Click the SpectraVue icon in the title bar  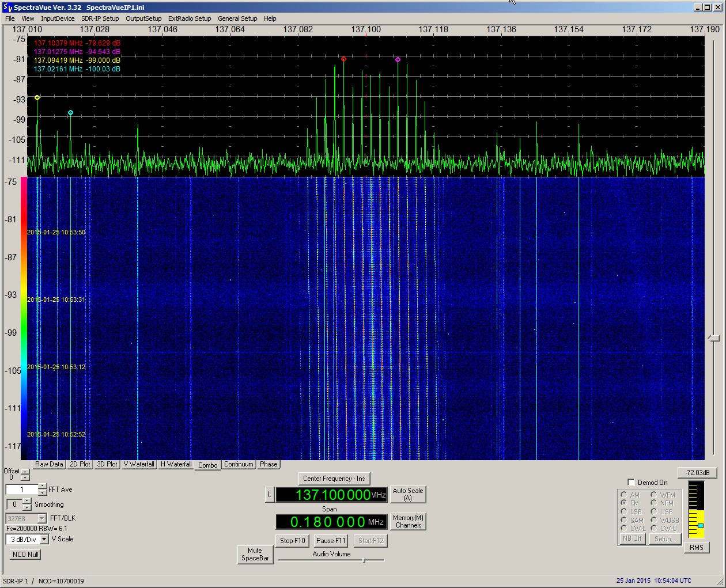[x=7, y=7]
